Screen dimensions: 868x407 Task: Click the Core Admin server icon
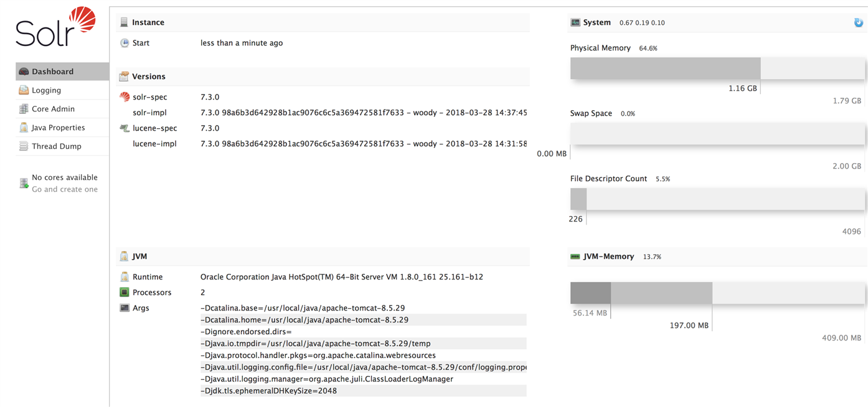pyautogui.click(x=24, y=109)
